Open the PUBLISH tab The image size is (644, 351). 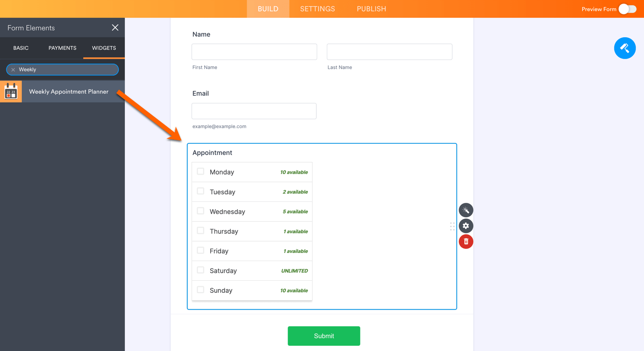(371, 9)
